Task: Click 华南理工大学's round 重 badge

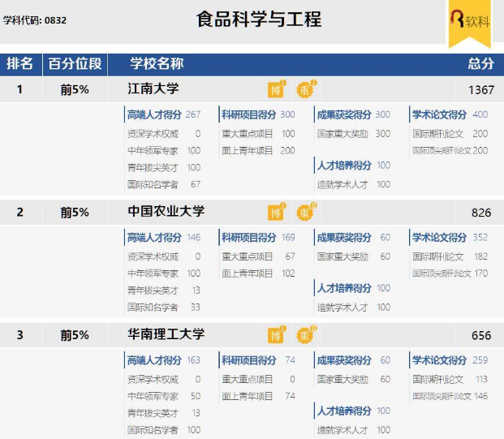Action: coord(304,335)
